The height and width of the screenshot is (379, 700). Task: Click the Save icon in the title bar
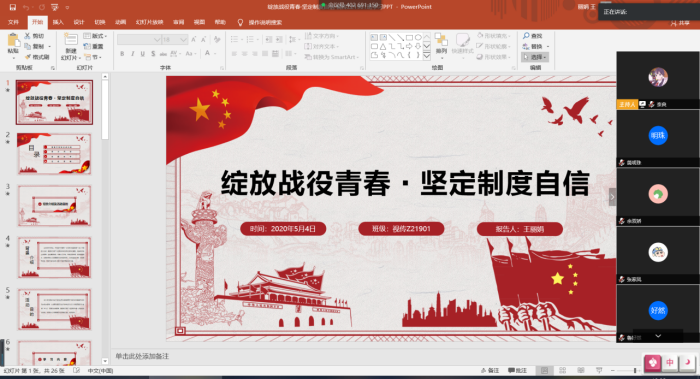click(x=12, y=7)
